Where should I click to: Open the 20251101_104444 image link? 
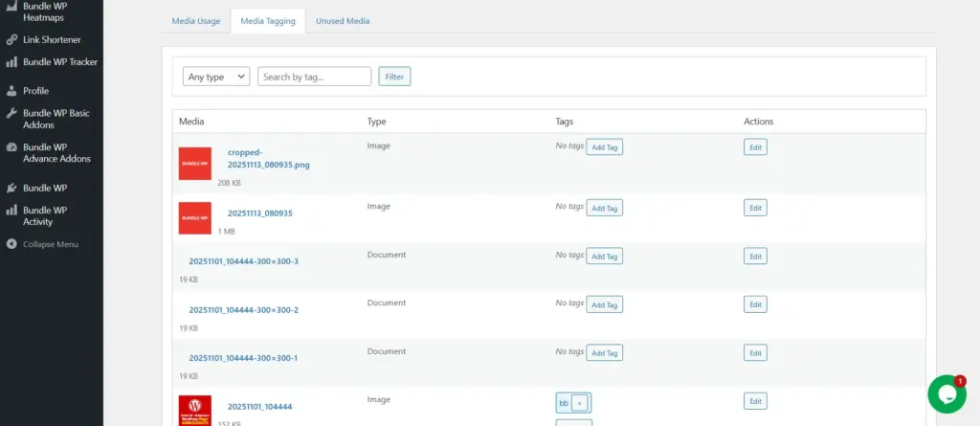[259, 407]
